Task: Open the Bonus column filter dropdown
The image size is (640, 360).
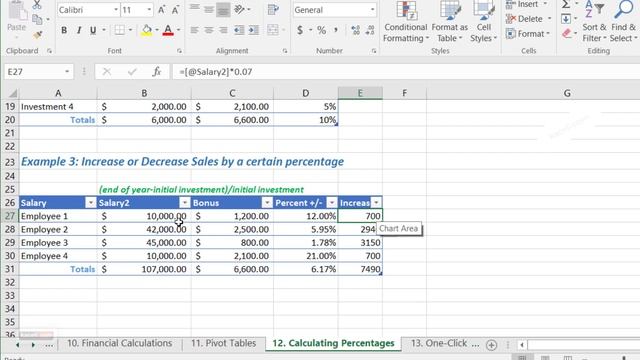Action: (x=267, y=203)
